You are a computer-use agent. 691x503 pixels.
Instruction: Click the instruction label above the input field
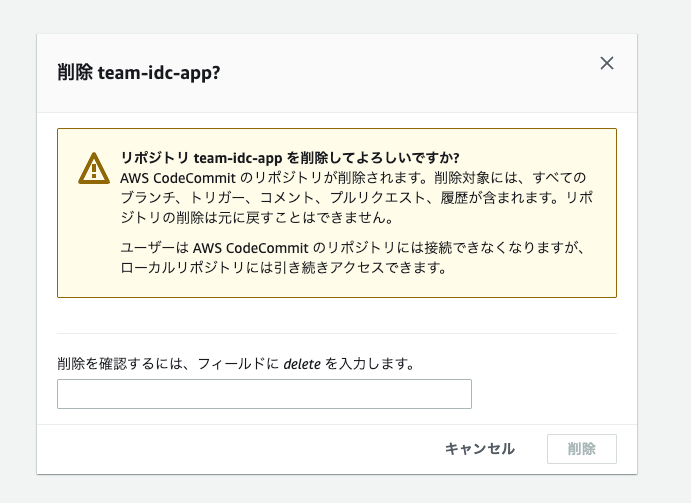(x=236, y=365)
